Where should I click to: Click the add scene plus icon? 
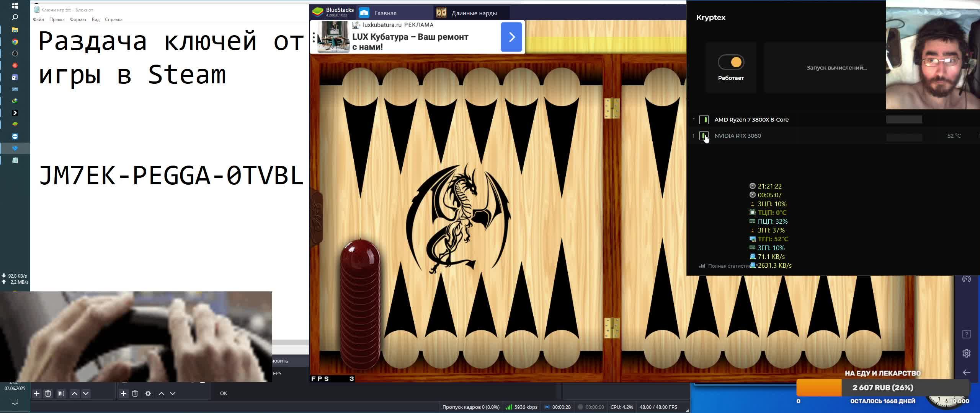[x=37, y=393]
